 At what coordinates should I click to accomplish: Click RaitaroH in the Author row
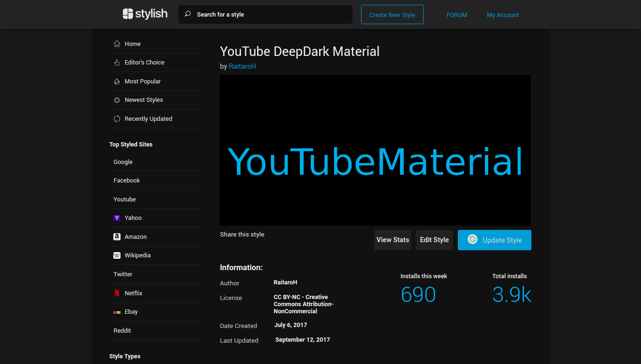286,282
